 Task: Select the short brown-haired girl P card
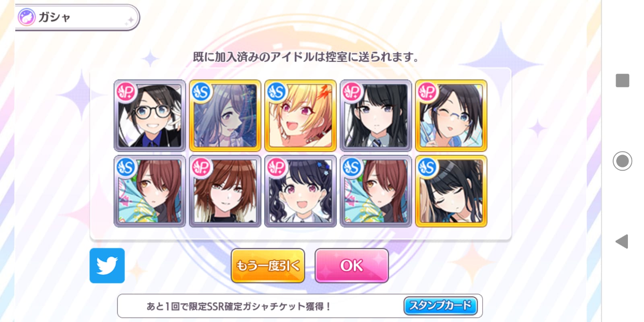[225, 191]
